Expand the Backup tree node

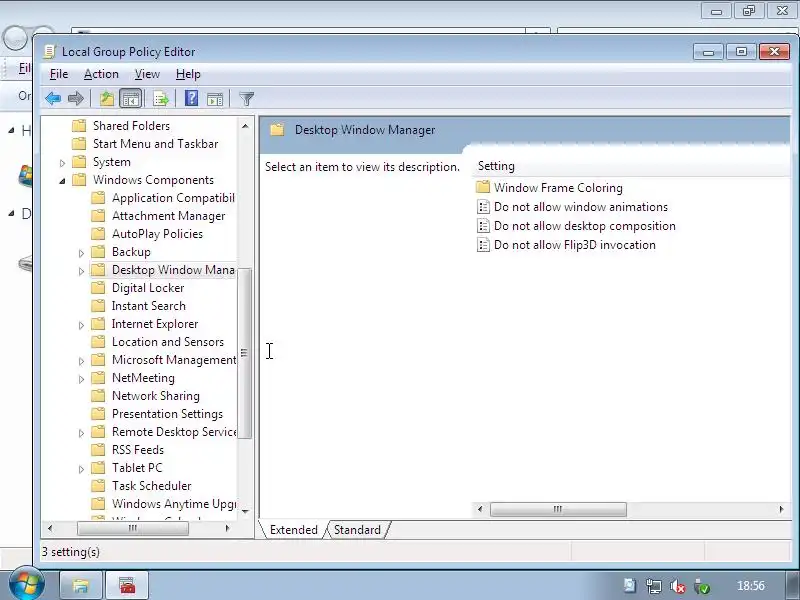(81, 253)
